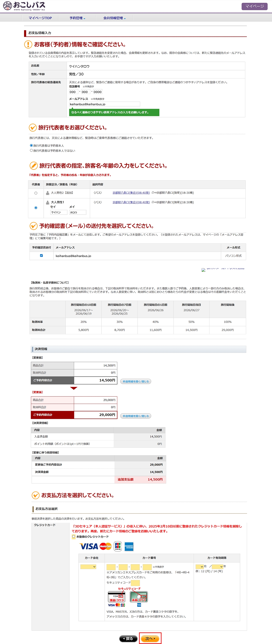Open the カード会社 dropdown

pyautogui.click(x=88, y=567)
